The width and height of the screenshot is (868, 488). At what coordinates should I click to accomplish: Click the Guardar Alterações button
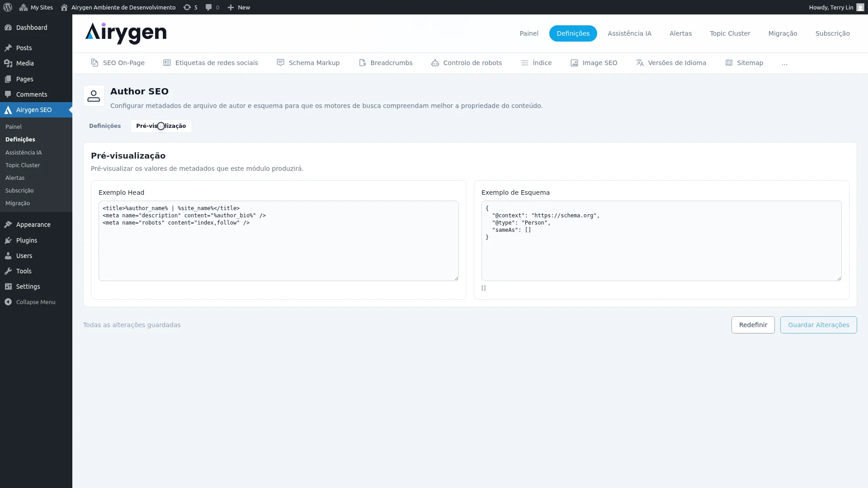[818, 325]
